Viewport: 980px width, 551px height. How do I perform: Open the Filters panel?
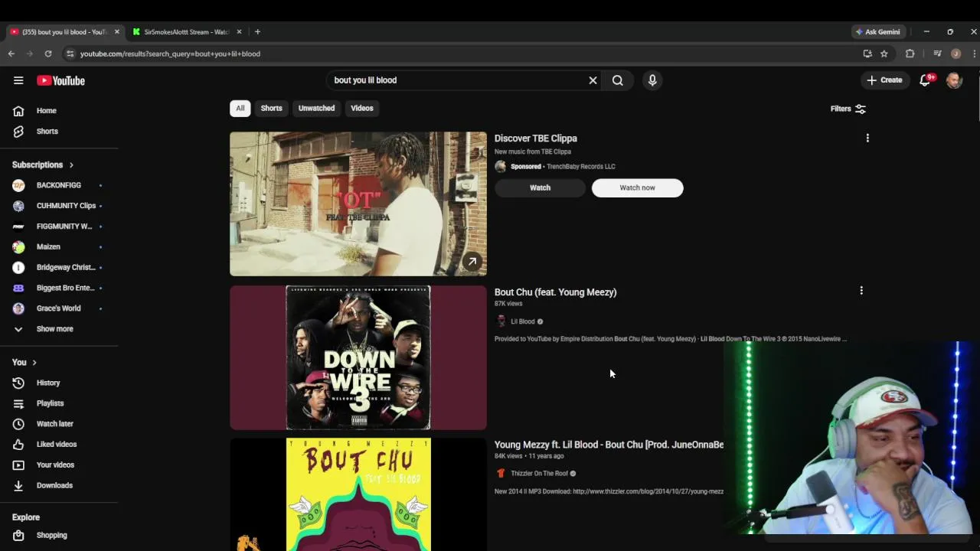coord(848,109)
